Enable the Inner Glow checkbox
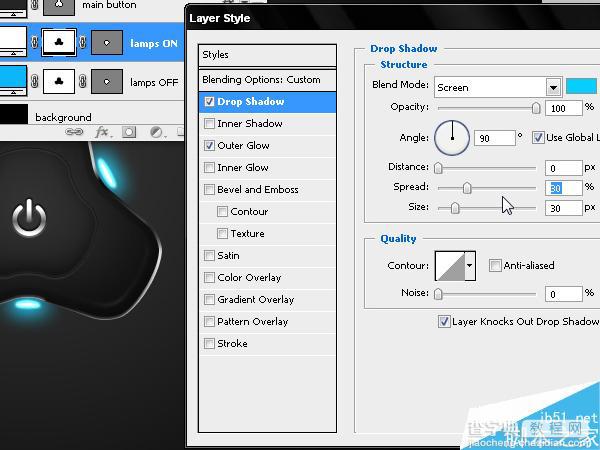 coord(209,168)
